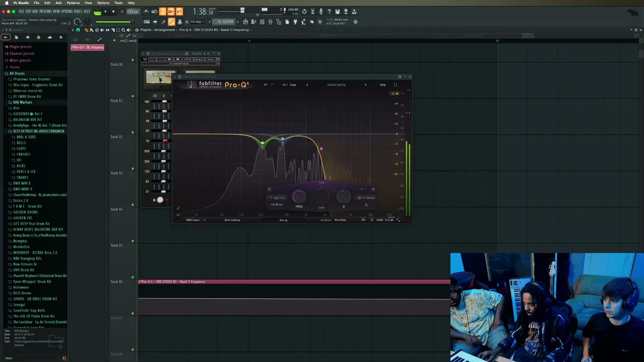Mute Track 14 green toggle

[x=133, y=205]
